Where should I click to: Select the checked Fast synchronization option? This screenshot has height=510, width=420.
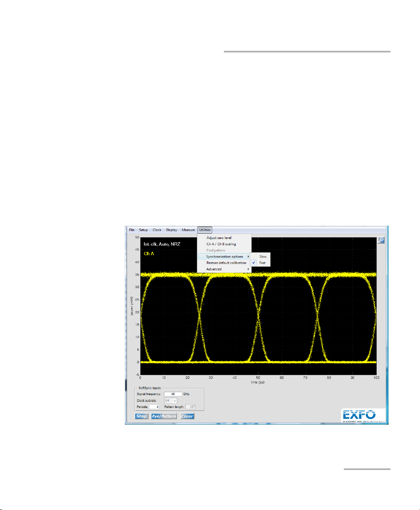coord(261,263)
